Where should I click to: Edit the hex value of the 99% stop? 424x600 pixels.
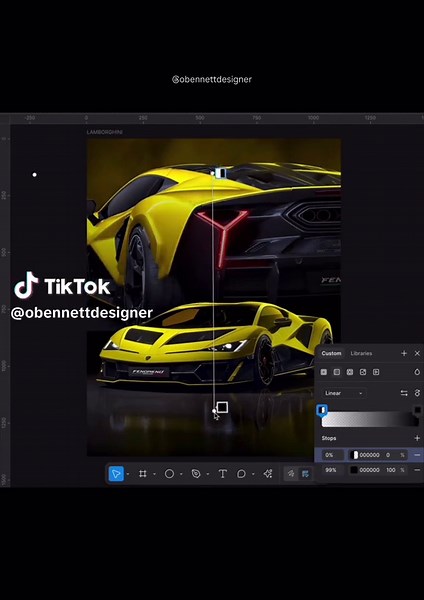click(369, 470)
